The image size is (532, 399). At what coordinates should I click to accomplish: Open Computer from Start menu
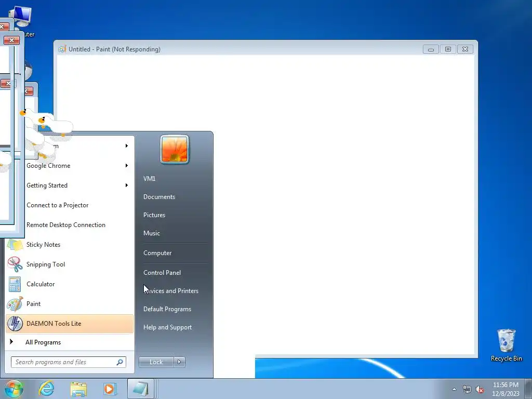coord(157,253)
